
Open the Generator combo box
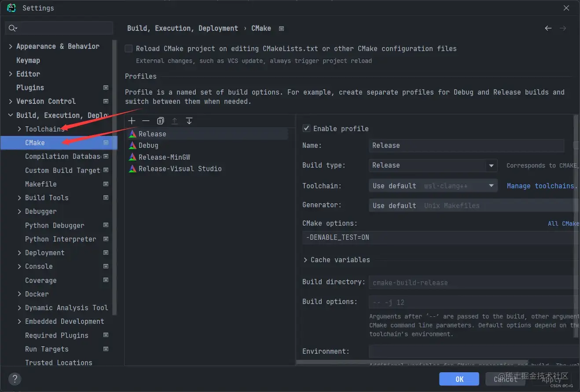point(474,205)
